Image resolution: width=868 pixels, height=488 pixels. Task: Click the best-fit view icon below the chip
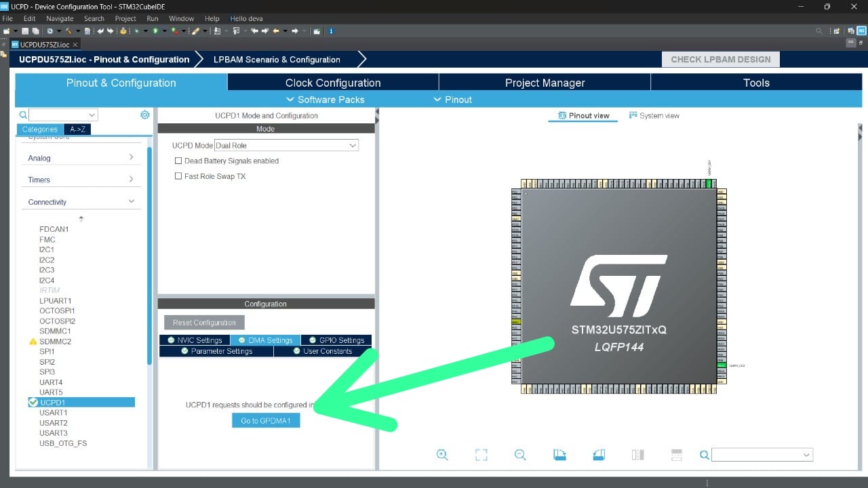(481, 455)
